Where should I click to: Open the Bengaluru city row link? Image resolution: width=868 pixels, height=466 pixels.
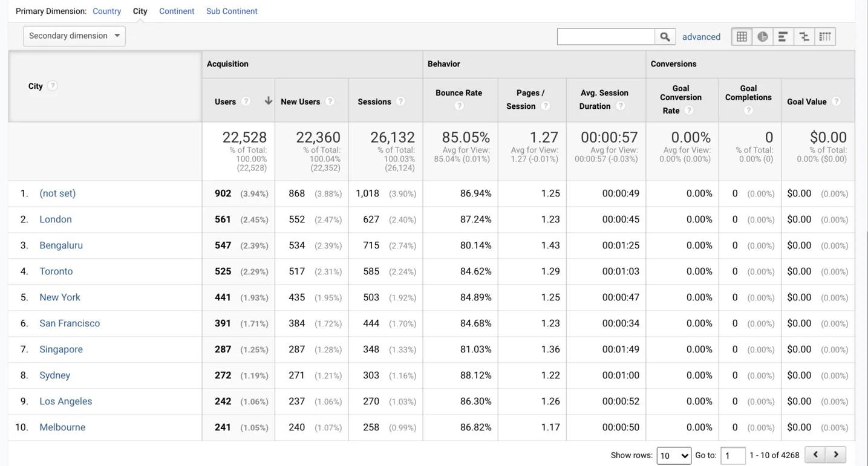tap(61, 245)
